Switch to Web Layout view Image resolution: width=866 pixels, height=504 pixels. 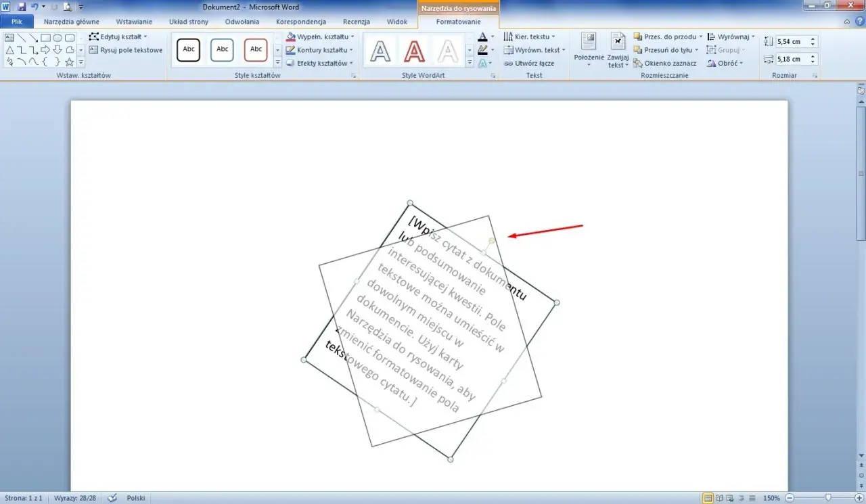(729, 498)
